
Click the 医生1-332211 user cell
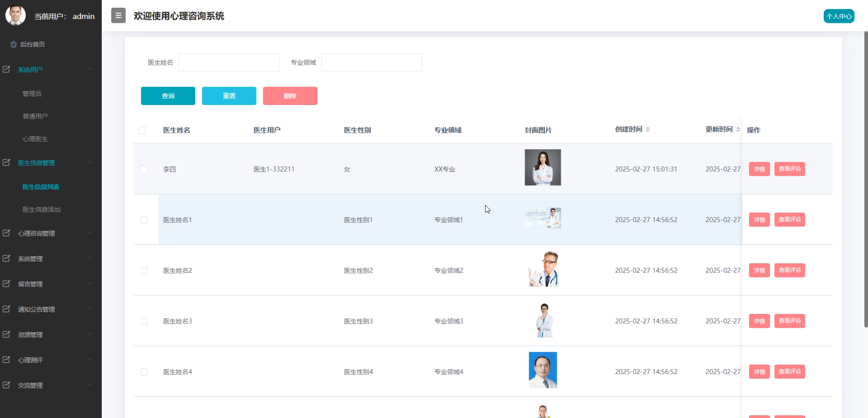click(274, 169)
